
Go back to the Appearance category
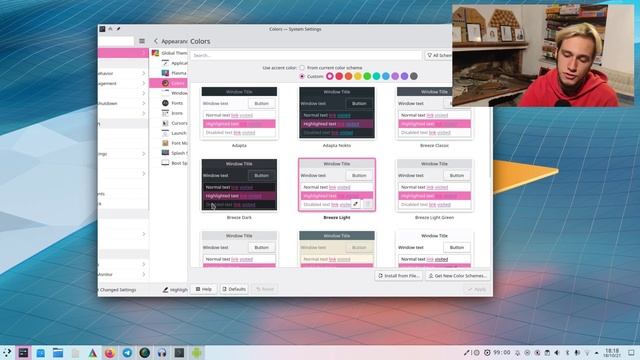pyautogui.click(x=156, y=41)
